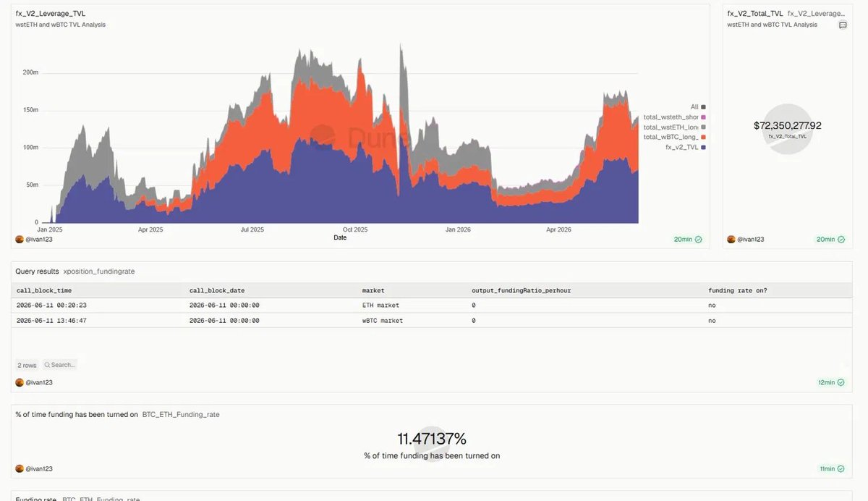Sort by the funding rate on? header

736,290
